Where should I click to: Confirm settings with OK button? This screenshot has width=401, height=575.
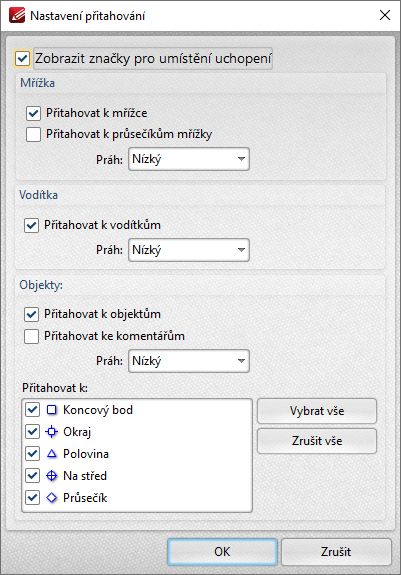[222, 552]
